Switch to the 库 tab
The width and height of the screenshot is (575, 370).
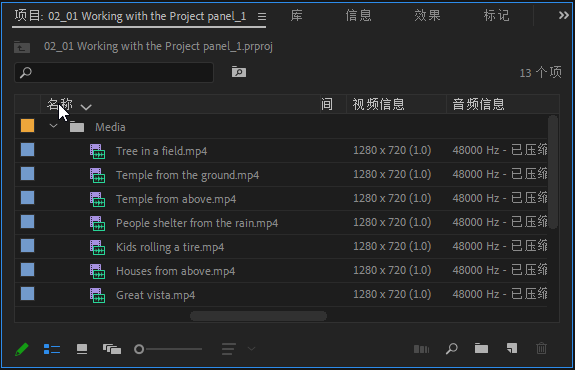[296, 15]
